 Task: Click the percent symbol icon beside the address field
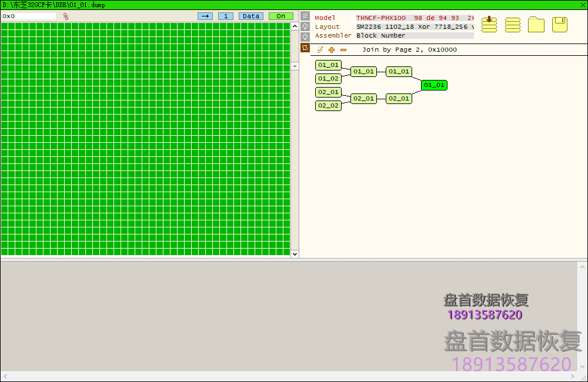[x=66, y=16]
